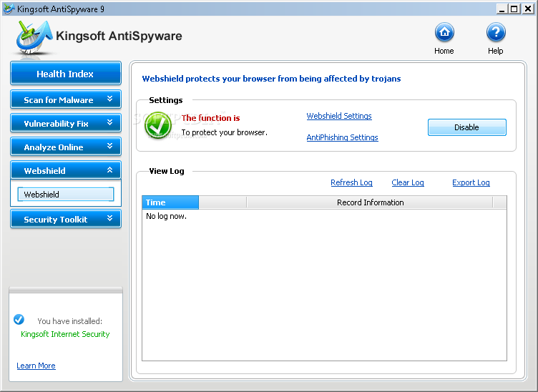Image resolution: width=538 pixels, height=392 pixels.
Task: Expand the Scan for Malware menu
Action: tap(66, 99)
